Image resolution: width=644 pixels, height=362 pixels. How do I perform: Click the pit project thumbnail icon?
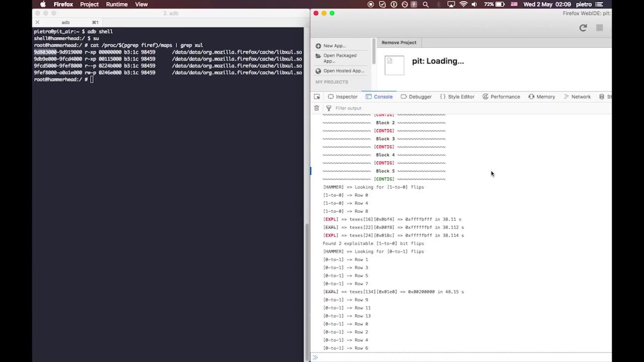click(x=394, y=65)
